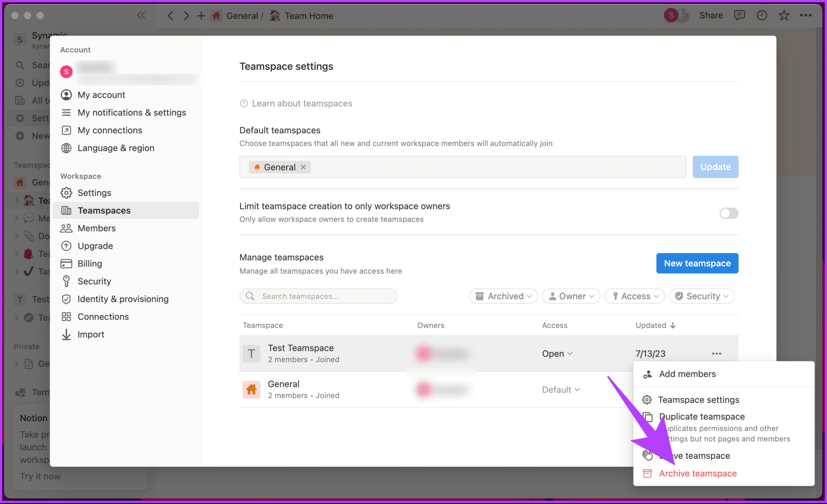Click the Teamspaces icon in sidebar
827x504 pixels.
[x=67, y=210]
